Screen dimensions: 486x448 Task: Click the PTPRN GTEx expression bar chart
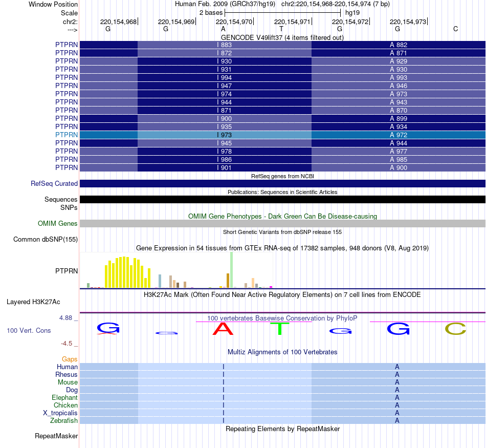tap(176, 270)
